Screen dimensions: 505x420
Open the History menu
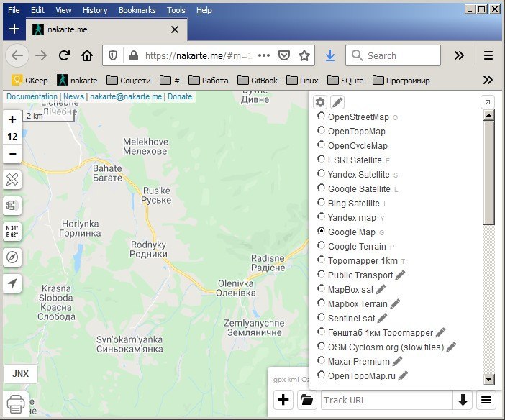[95, 10]
